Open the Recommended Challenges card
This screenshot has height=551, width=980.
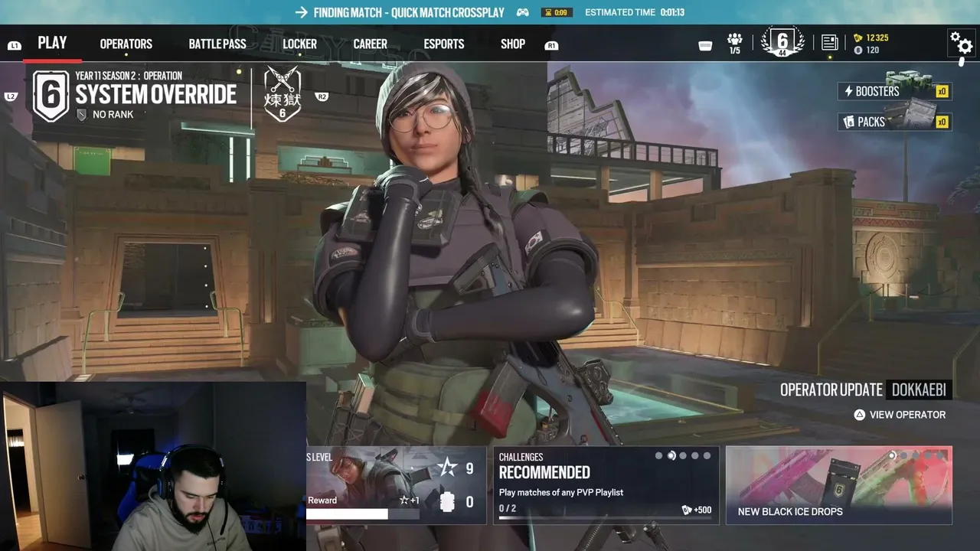coord(606,485)
